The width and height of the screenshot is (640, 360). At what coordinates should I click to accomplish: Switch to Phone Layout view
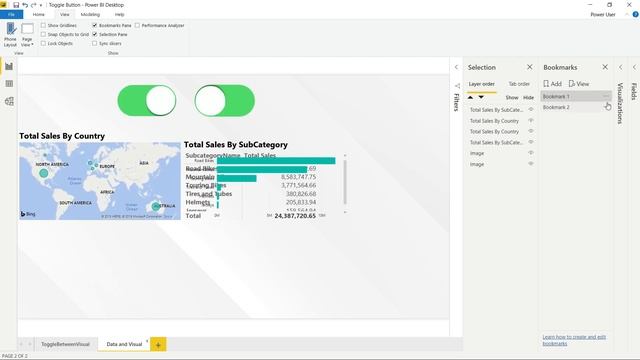click(10, 35)
